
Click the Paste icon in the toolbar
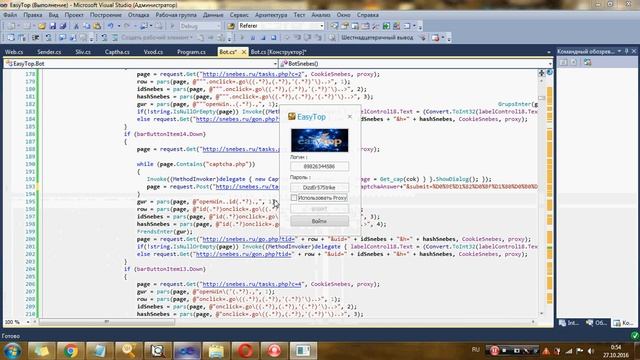point(97,26)
